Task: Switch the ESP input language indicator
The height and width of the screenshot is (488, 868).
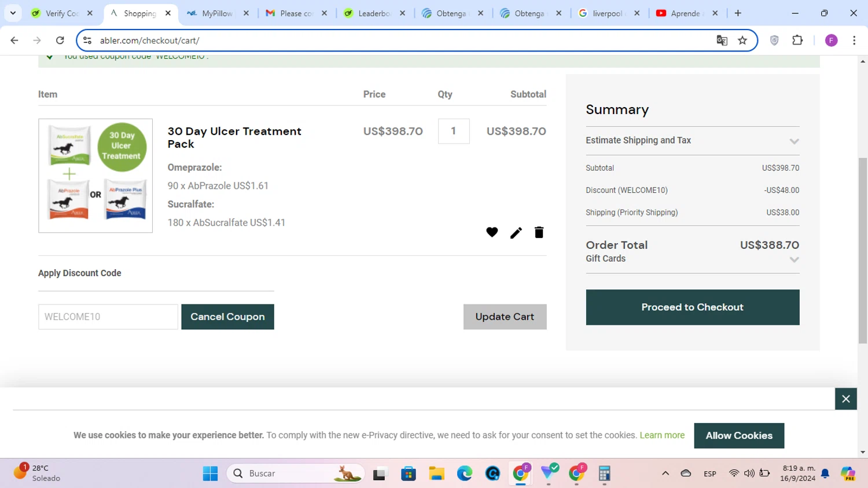Action: tap(710, 474)
